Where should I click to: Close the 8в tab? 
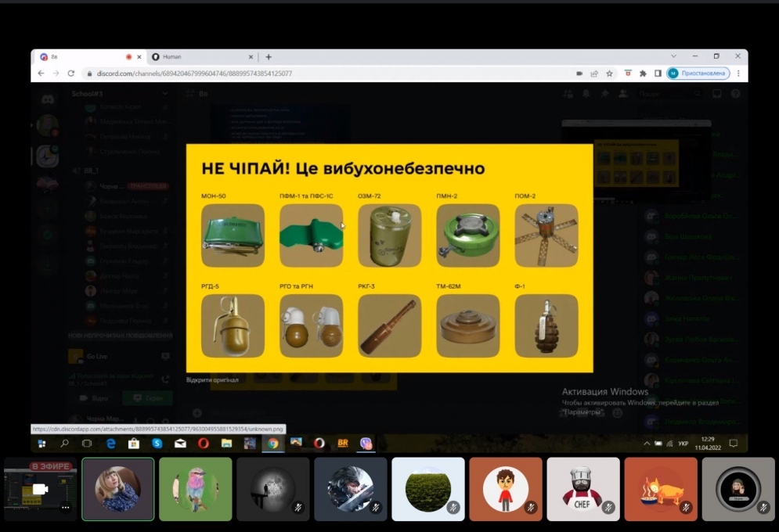(x=139, y=57)
